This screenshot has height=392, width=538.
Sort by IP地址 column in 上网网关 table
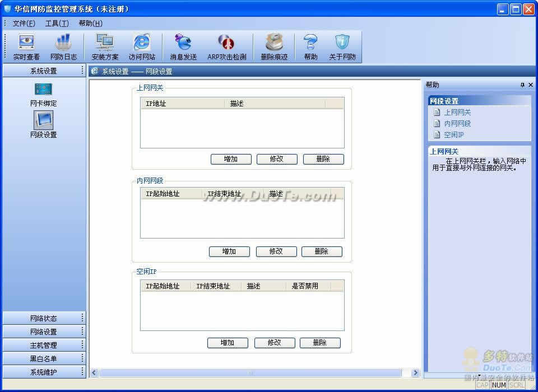pos(183,104)
